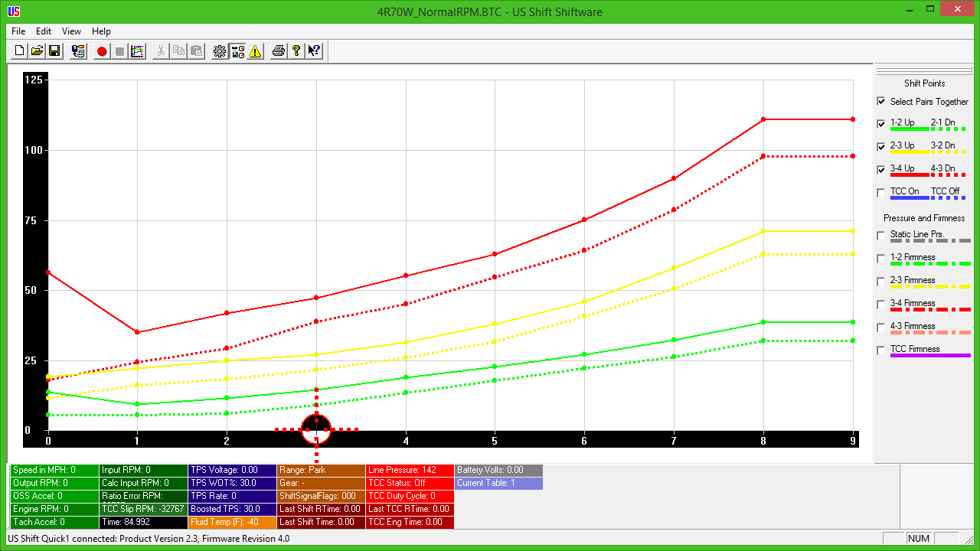The width and height of the screenshot is (980, 551).
Task: Toggle the gauges display toolbar icon
Action: tap(237, 51)
